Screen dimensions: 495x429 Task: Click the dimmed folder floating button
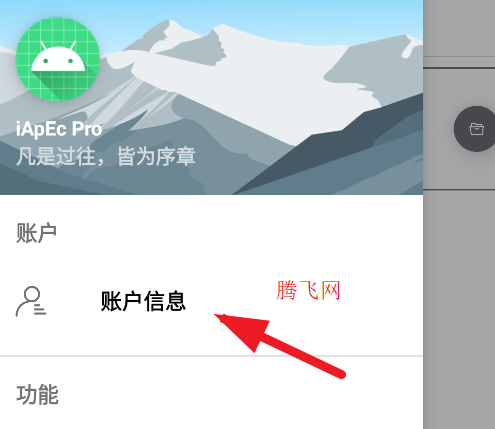pos(476,129)
